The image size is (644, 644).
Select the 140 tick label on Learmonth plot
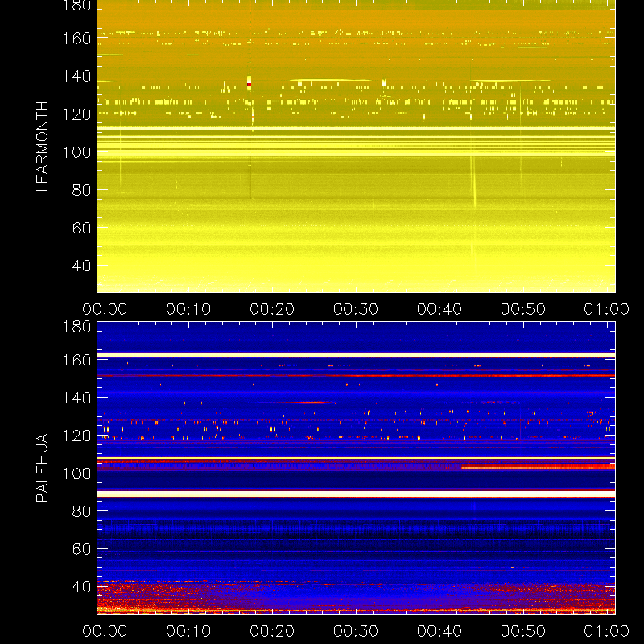pyautogui.click(x=76, y=76)
